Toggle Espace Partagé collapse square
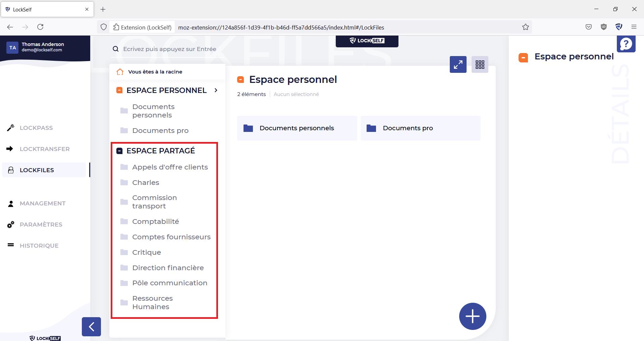 (119, 151)
